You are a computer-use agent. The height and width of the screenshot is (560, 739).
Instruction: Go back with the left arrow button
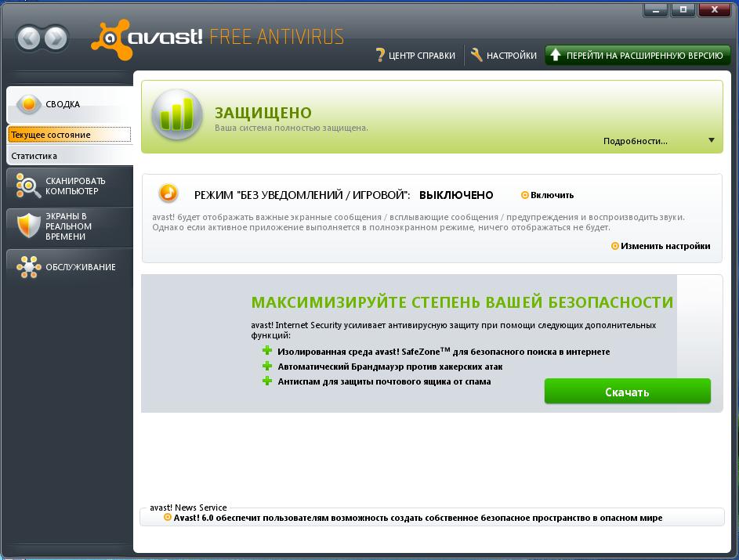pyautogui.click(x=29, y=38)
